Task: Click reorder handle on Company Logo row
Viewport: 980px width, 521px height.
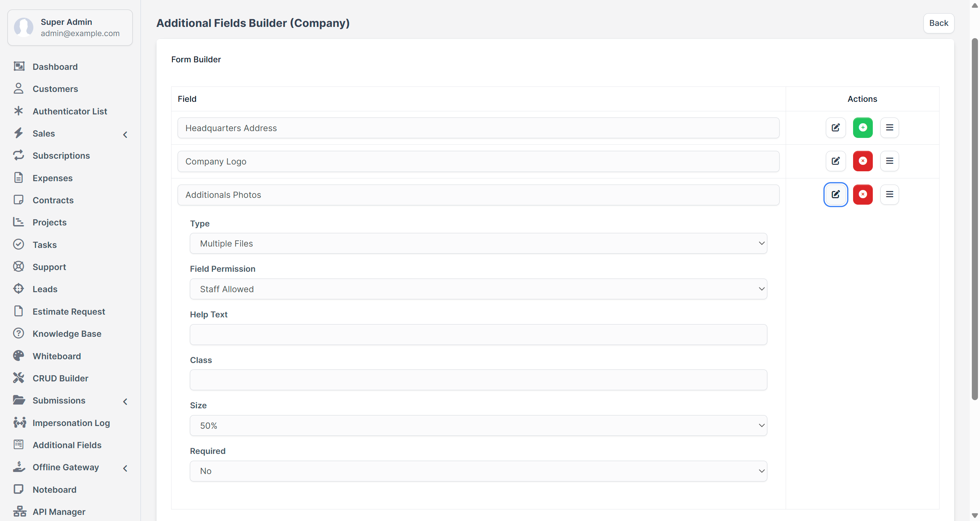Action: tap(889, 161)
